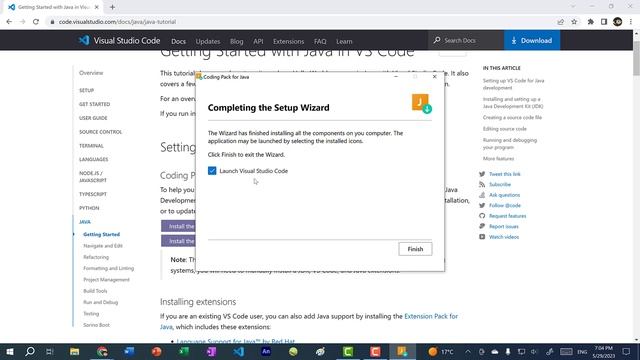The height and width of the screenshot is (360, 640).
Task: Open the Docs menu item
Action: 178,41
